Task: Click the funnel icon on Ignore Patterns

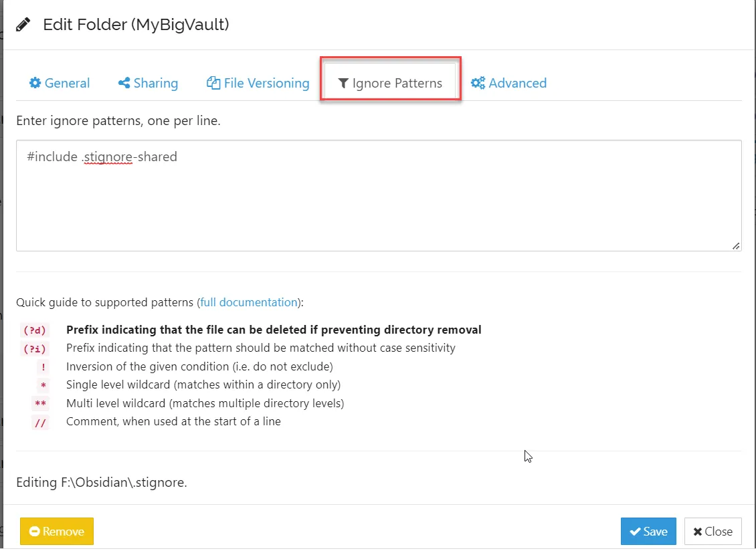Action: [343, 84]
